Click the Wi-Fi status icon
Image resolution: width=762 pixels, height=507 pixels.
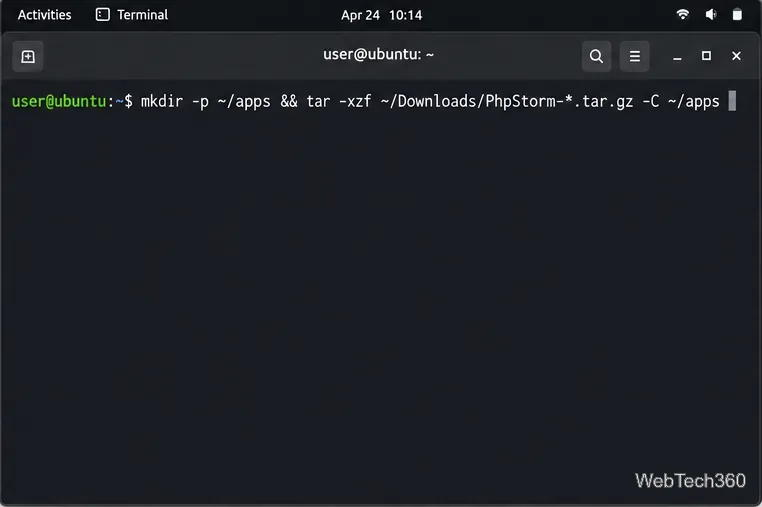coord(683,15)
